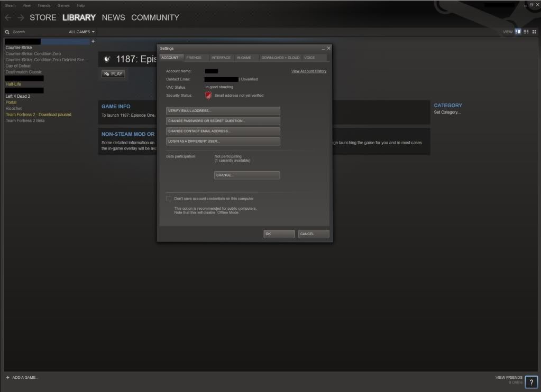Select Deathmatch Classic in library
541x392 pixels.
[23, 72]
